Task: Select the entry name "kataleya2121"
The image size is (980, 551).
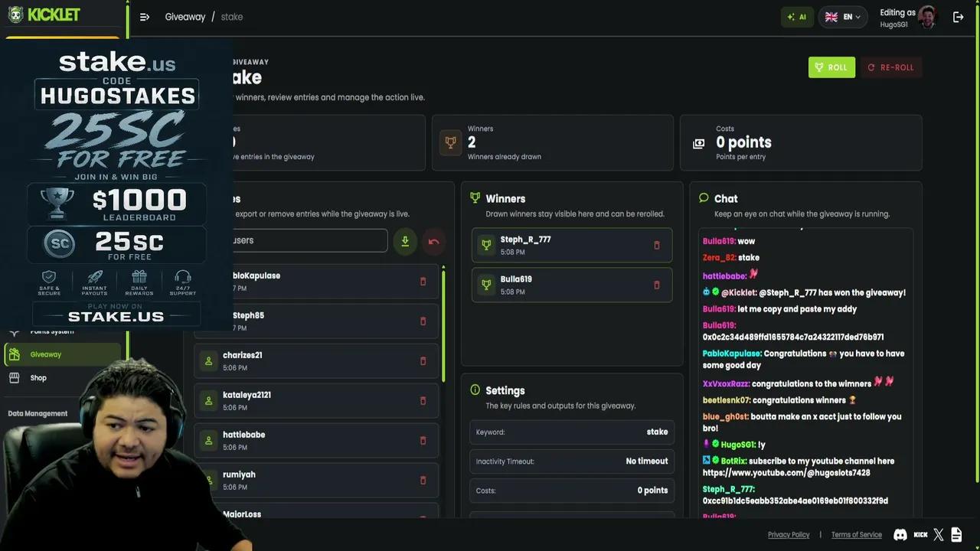Action: point(247,396)
